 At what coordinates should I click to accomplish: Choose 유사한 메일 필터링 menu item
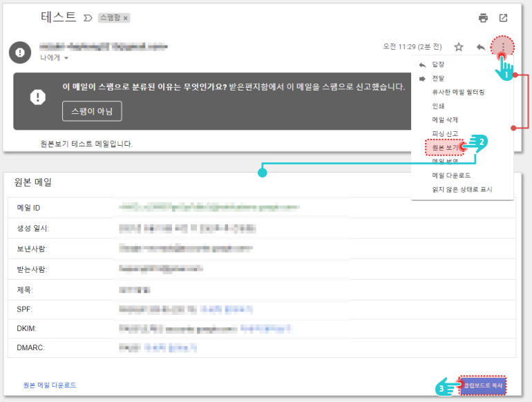[x=458, y=92]
